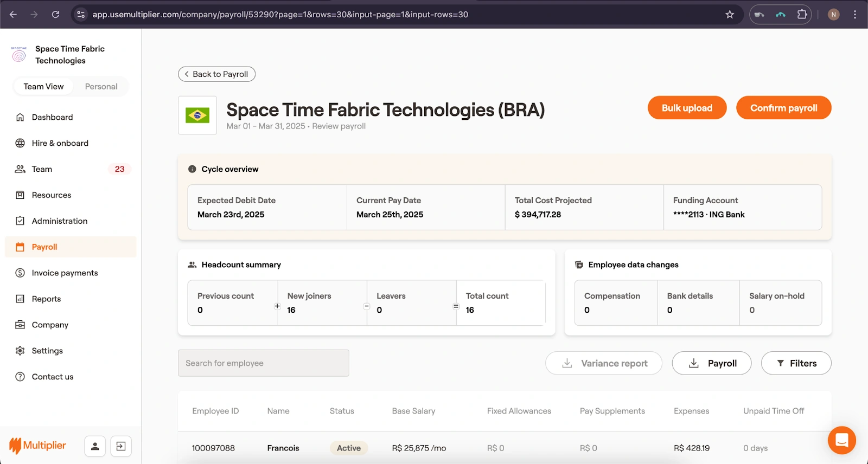Image resolution: width=868 pixels, height=464 pixels.
Task: Click Back to Payroll button
Action: pyautogui.click(x=216, y=74)
